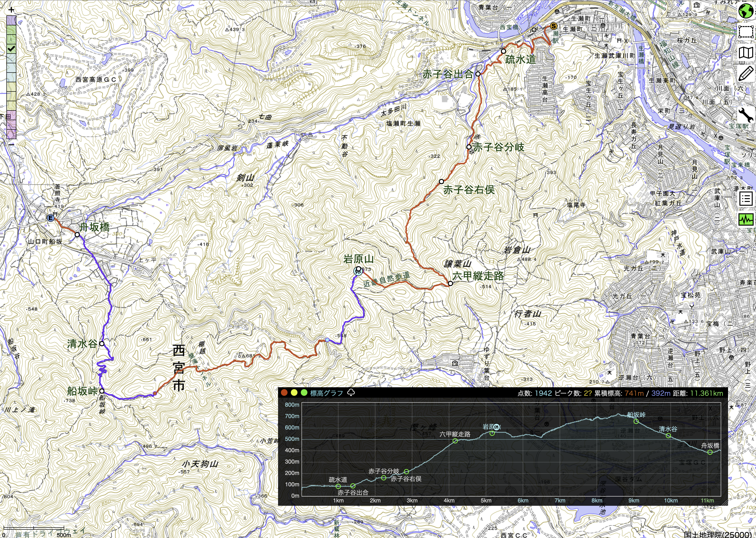Close the elevation graph with red dot
Viewport: 756px width, 538px height.
pyautogui.click(x=284, y=392)
